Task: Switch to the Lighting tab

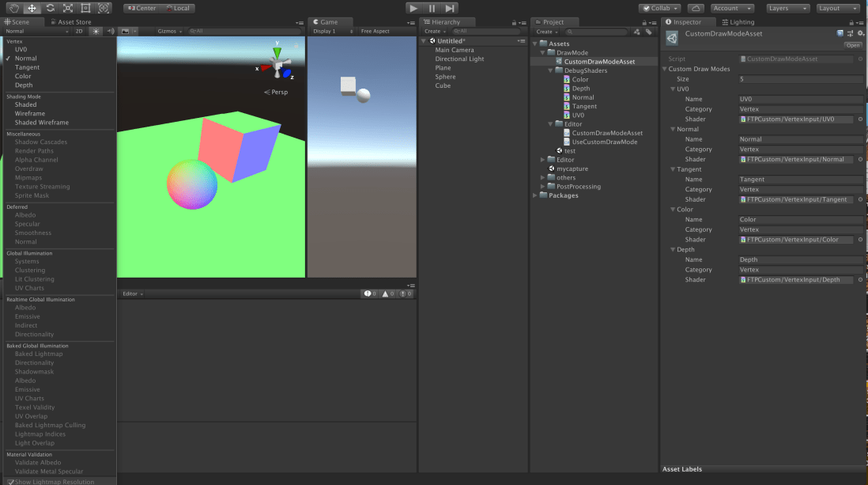Action: coord(738,21)
